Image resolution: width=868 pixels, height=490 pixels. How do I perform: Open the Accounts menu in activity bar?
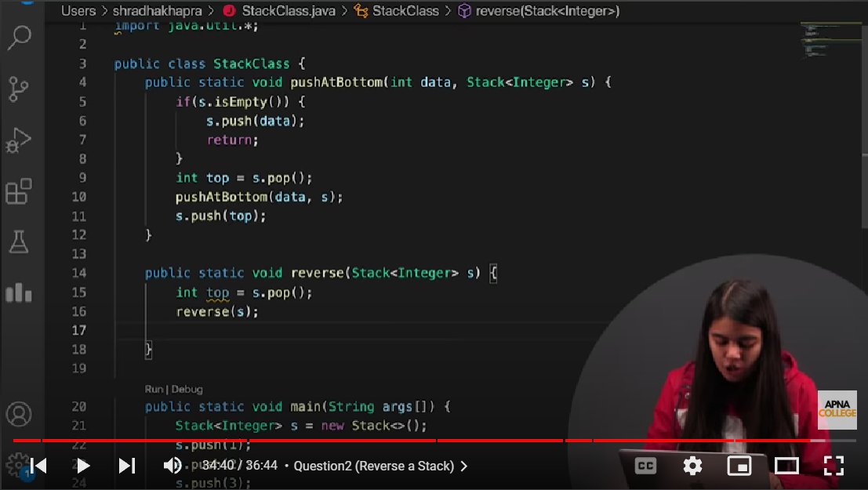19,414
